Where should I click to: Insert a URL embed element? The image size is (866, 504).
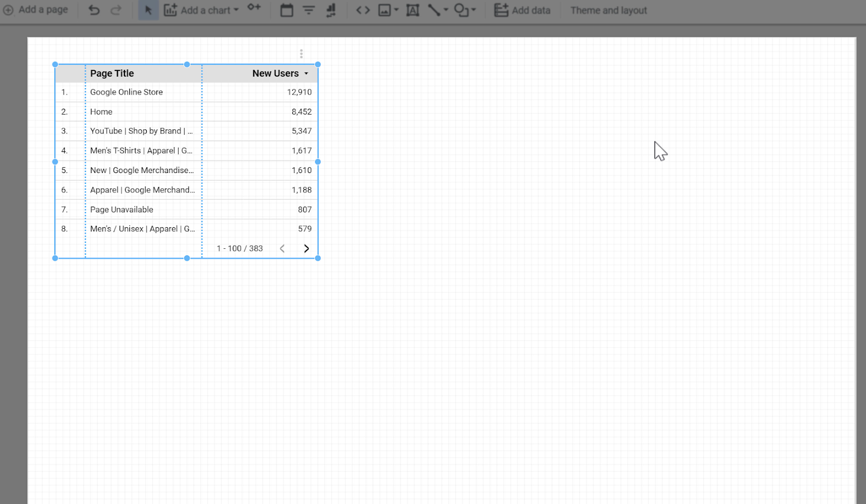click(363, 10)
